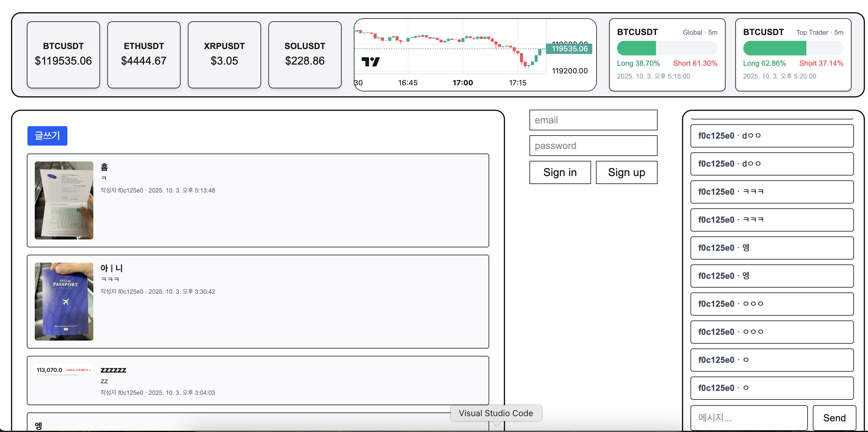868x432 pixels.
Task: Open the blue passport post thumbnail
Action: 64,301
